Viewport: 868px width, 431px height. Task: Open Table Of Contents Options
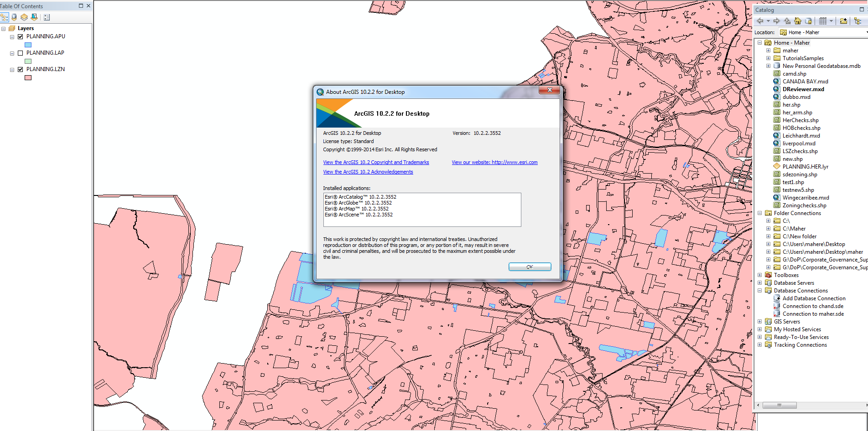47,17
